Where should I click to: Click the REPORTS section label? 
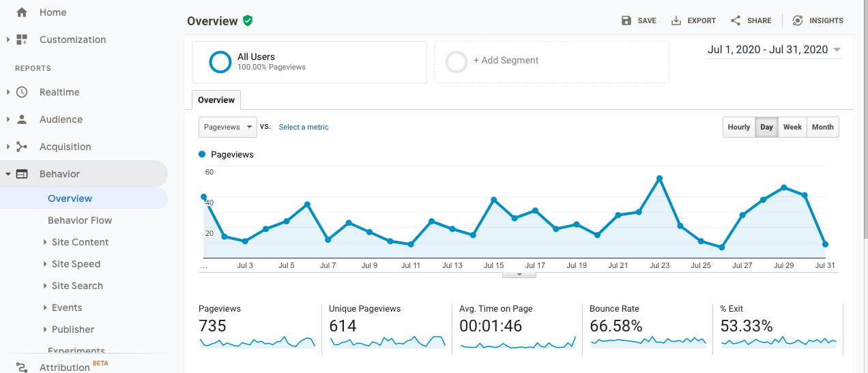pyautogui.click(x=33, y=68)
